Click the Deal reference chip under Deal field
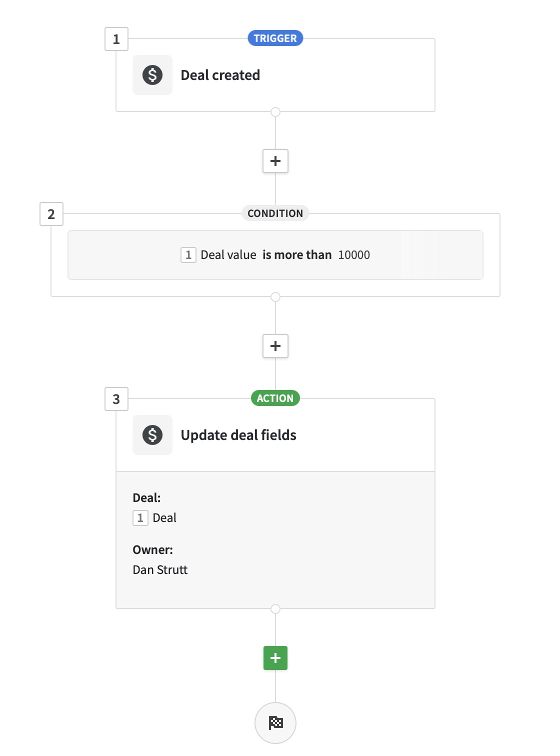Image resolution: width=560 pixels, height=756 pixels. click(x=155, y=517)
